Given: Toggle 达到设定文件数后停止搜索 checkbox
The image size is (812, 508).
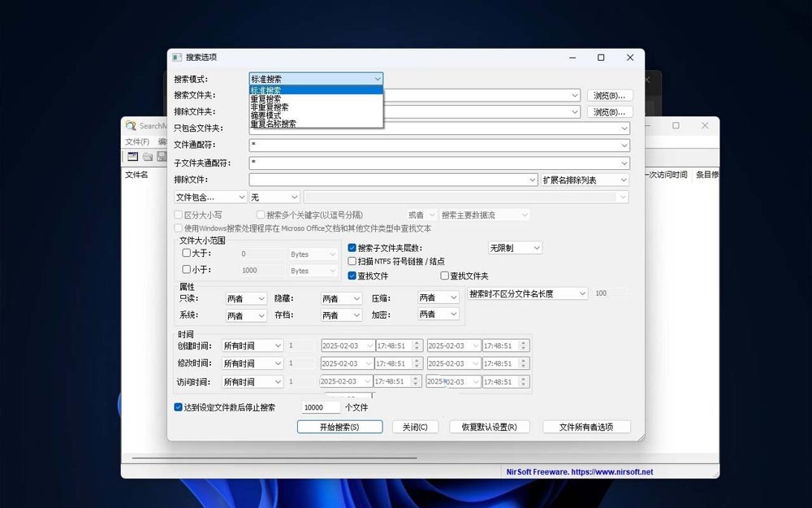Looking at the screenshot, I should pos(178,407).
